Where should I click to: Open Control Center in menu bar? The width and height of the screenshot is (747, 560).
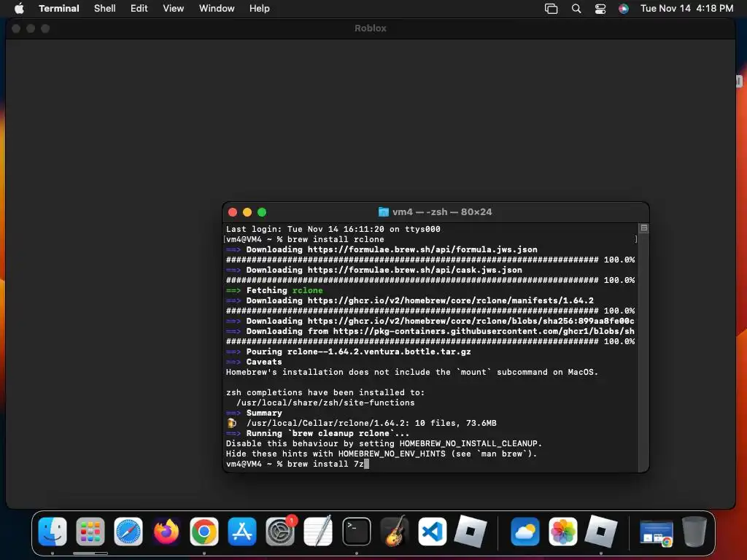tap(600, 9)
